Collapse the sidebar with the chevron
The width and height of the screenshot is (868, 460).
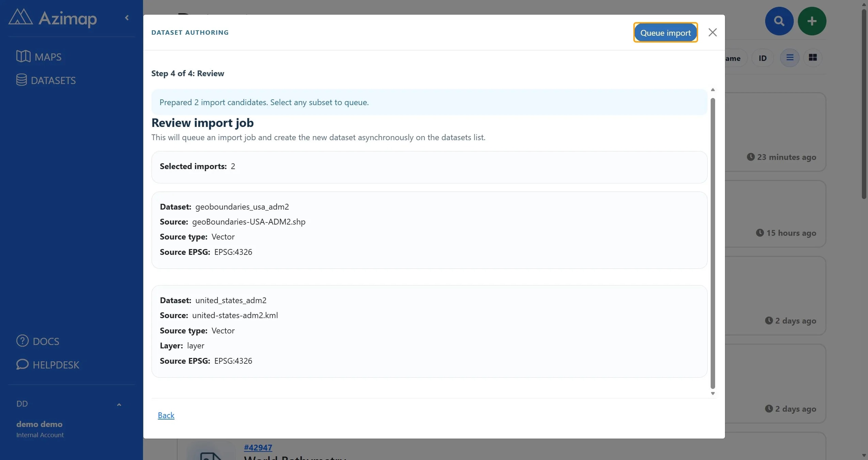coord(127,18)
